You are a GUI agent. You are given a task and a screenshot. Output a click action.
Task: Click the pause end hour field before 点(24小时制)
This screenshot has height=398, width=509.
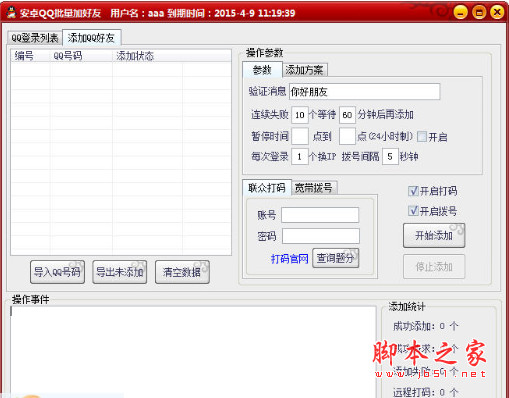[347, 136]
